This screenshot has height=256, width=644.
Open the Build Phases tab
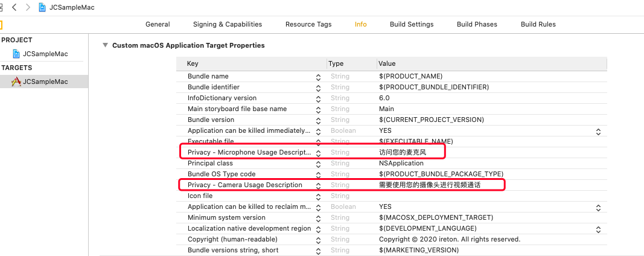pyautogui.click(x=477, y=24)
